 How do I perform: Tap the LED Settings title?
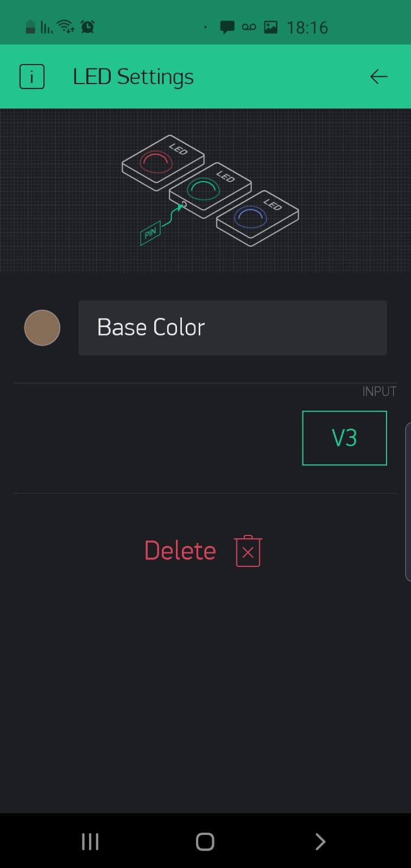(133, 76)
